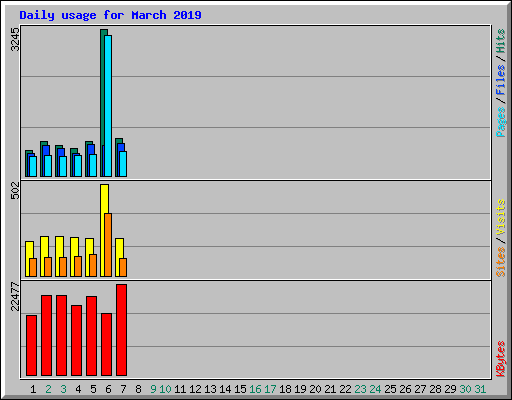512x400 pixels.
Task: Click the 'Pages' legend label
Action: click(x=500, y=122)
